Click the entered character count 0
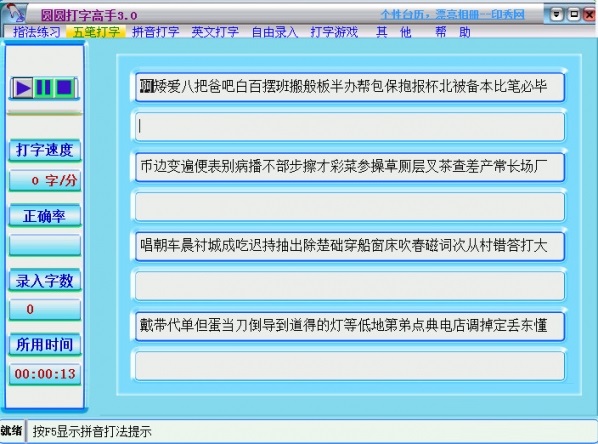The height and width of the screenshot is (444, 598). [45, 309]
